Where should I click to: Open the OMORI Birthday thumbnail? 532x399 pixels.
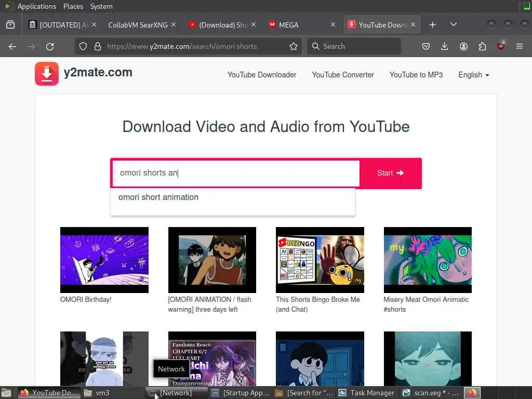point(104,260)
